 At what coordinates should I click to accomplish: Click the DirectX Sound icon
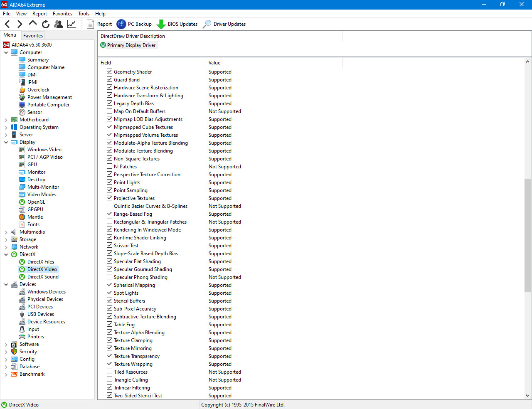pyautogui.click(x=22, y=277)
